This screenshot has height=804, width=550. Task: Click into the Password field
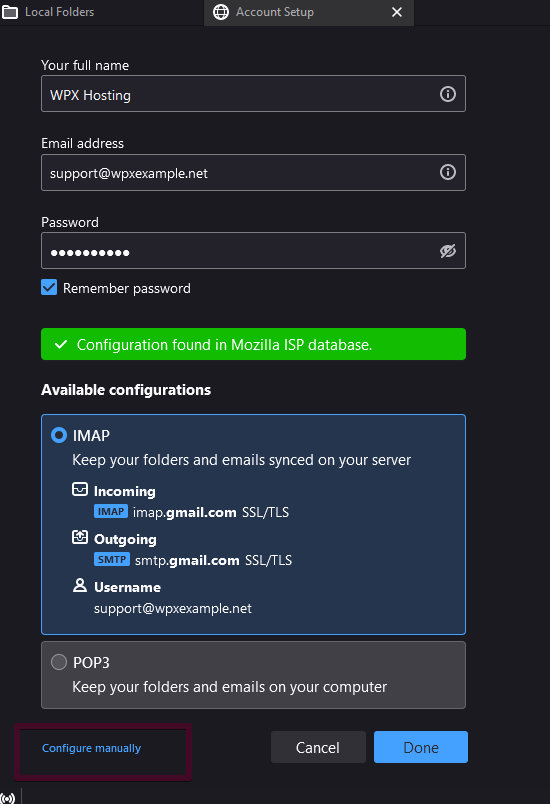(253, 251)
